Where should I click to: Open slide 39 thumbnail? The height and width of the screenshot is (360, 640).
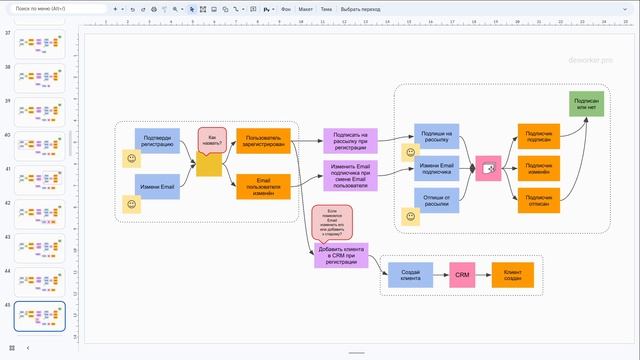point(40,112)
